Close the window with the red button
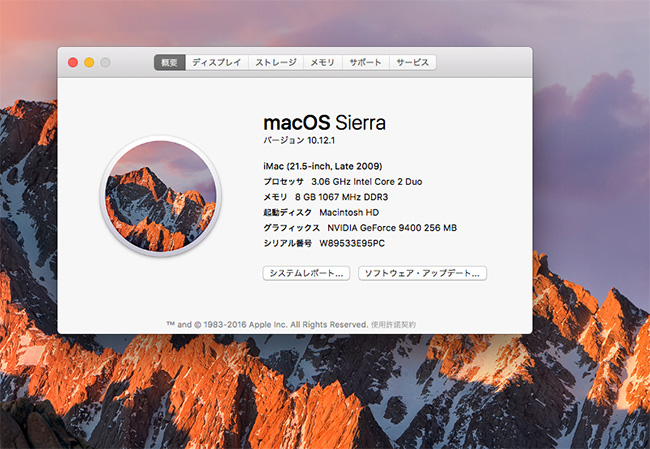 (73, 63)
